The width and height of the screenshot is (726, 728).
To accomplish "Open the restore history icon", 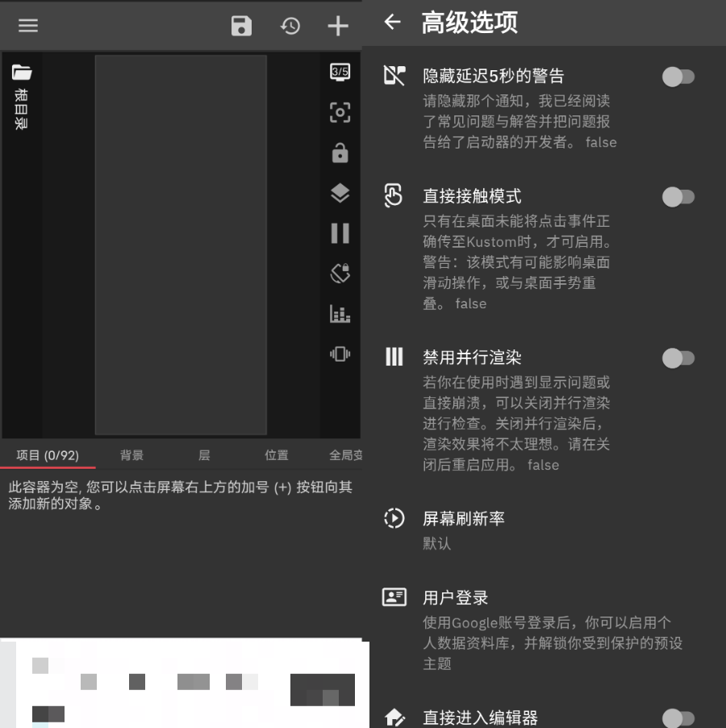I will [290, 26].
